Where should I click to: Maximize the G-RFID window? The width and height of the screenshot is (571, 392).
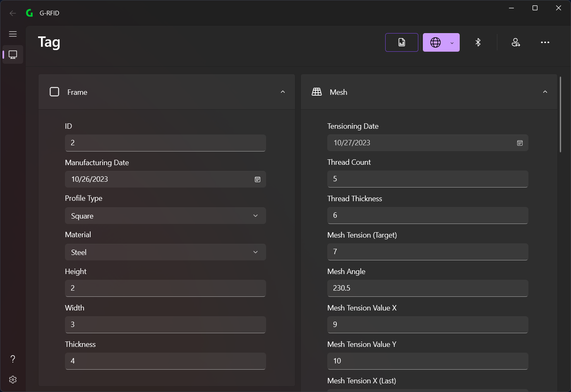pos(535,8)
